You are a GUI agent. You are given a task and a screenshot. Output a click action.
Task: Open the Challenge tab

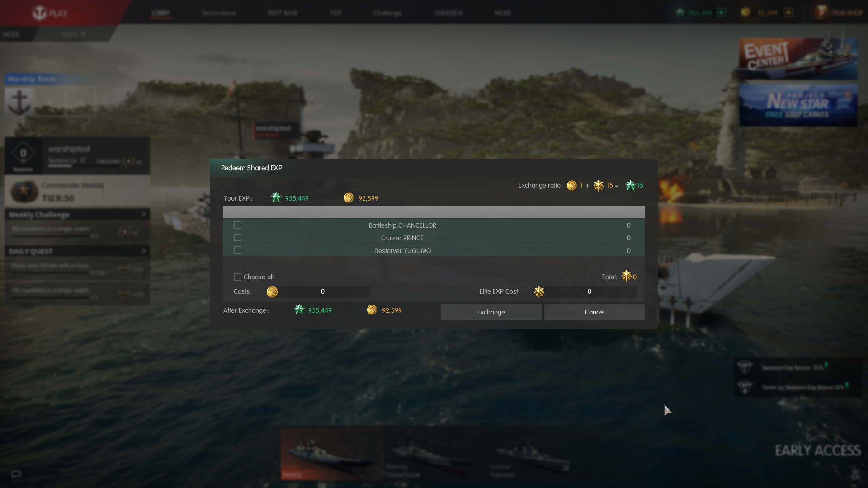pos(387,13)
